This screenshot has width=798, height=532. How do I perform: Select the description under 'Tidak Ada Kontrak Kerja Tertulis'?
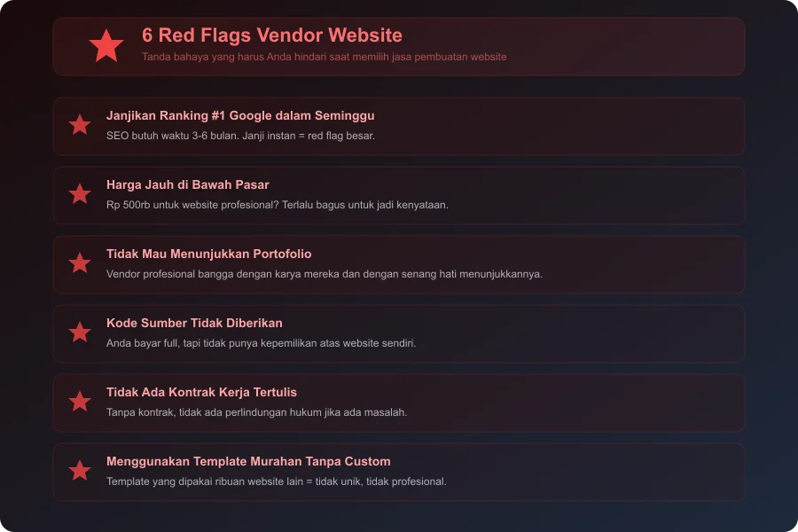coord(256,411)
